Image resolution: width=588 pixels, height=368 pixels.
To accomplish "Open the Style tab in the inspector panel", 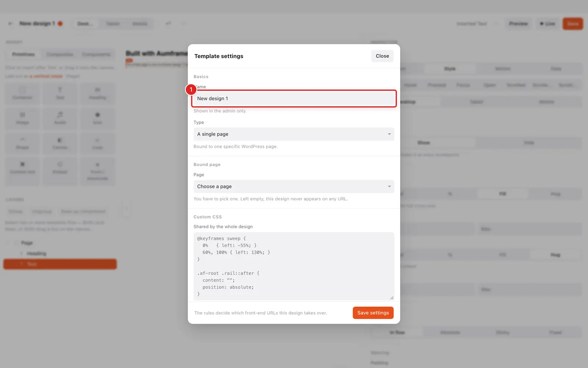I will 450,69.
